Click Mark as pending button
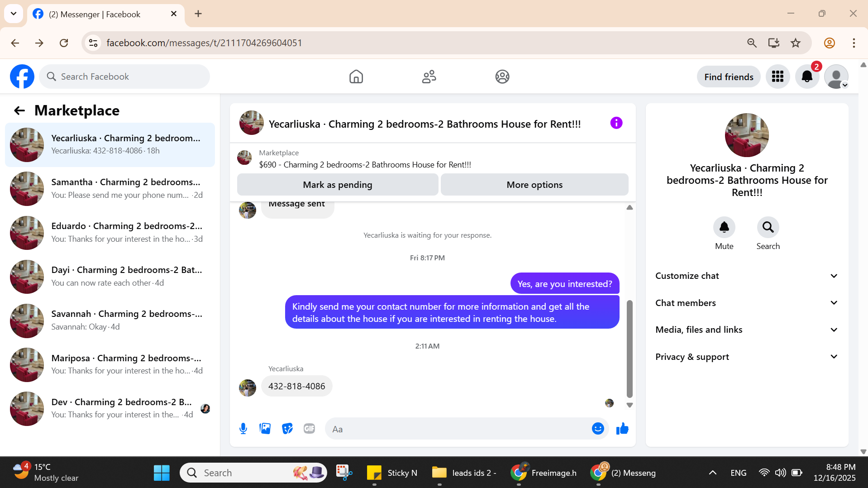Viewport: 868px width, 488px height. [338, 185]
